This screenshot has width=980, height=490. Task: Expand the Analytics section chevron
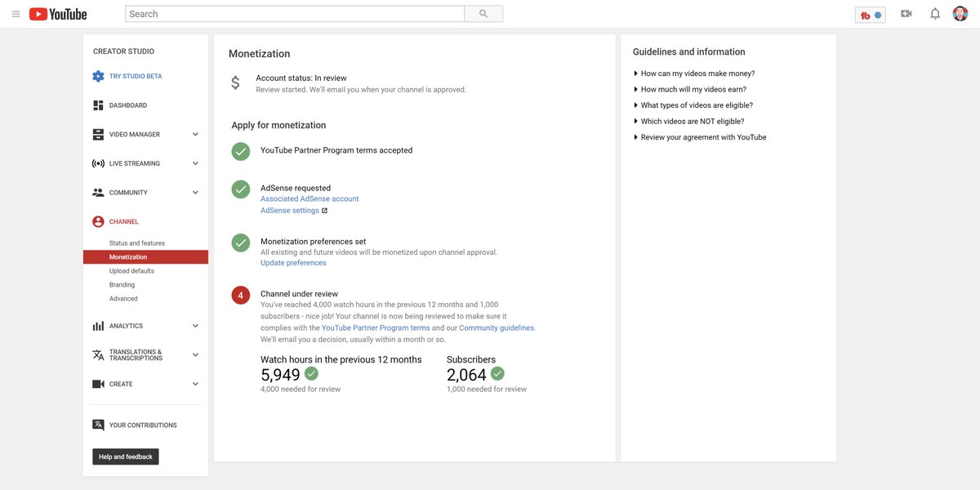pyautogui.click(x=195, y=326)
